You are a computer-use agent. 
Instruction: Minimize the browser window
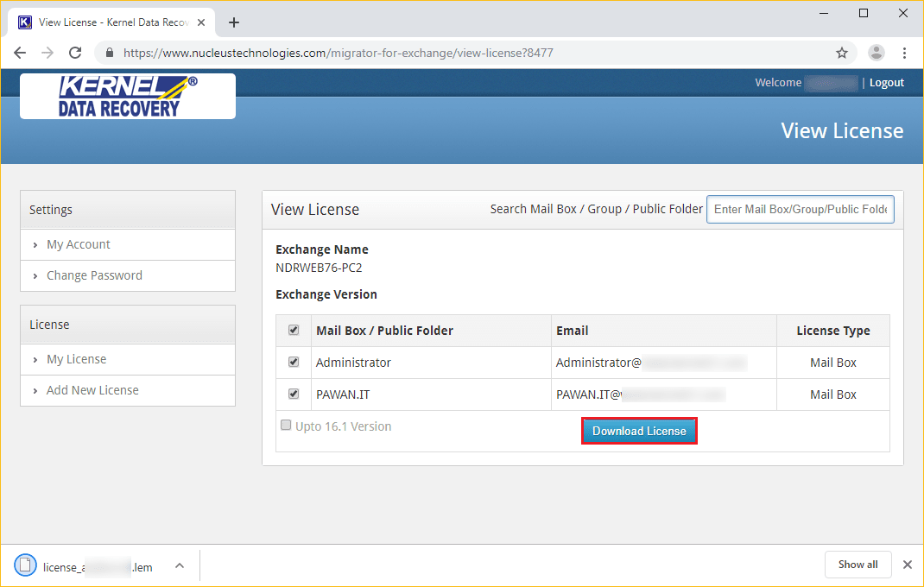click(x=824, y=13)
